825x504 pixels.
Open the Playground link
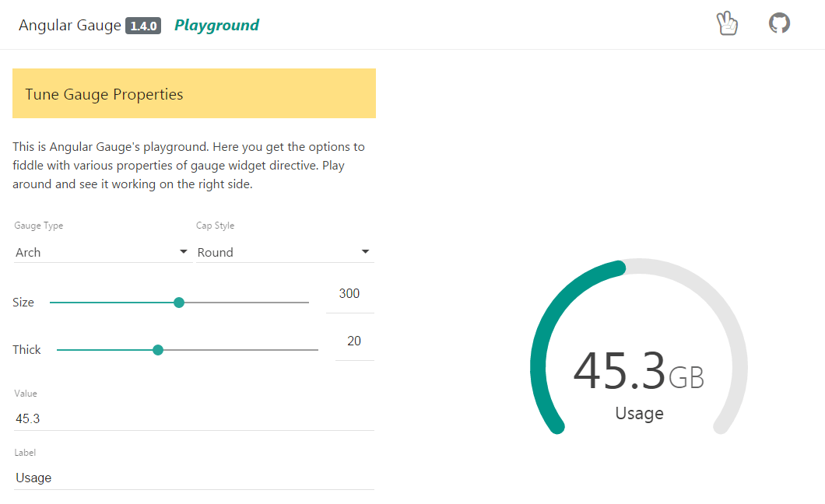[216, 25]
